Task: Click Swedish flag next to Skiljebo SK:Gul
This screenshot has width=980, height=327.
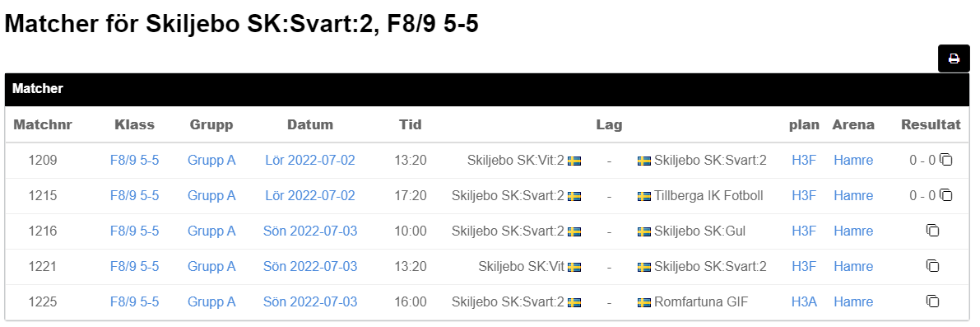Action: pyautogui.click(x=643, y=232)
